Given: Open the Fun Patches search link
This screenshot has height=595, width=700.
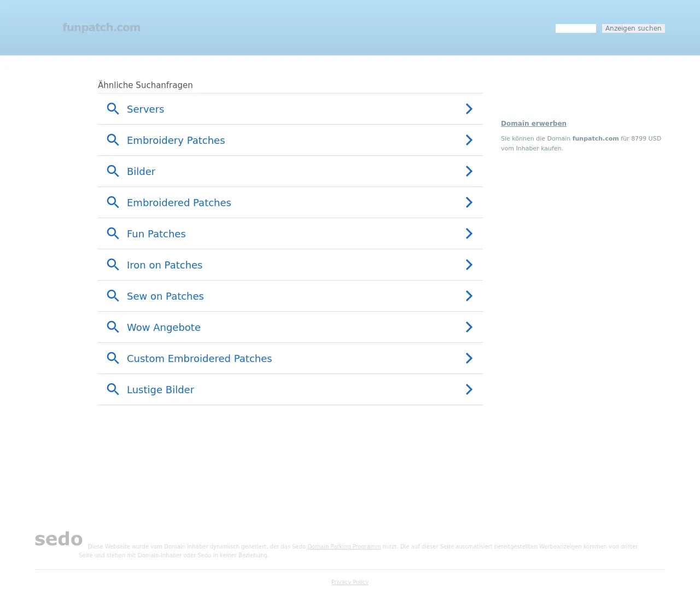Looking at the screenshot, I should point(156,234).
